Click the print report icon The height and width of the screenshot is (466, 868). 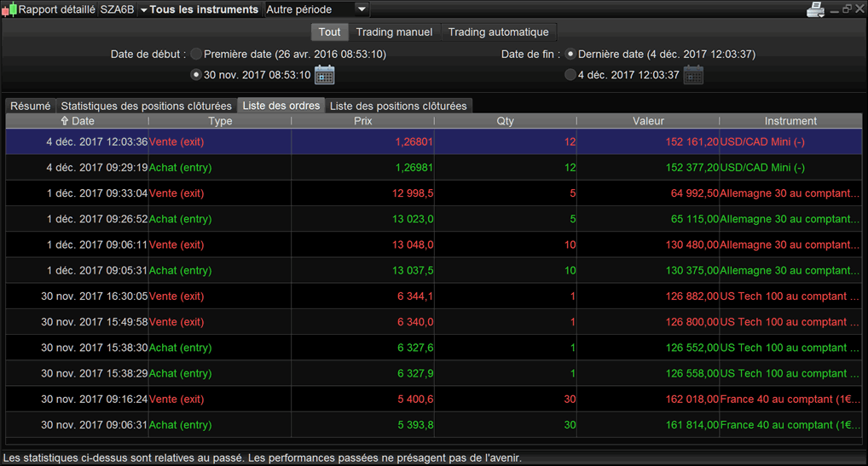[815, 9]
